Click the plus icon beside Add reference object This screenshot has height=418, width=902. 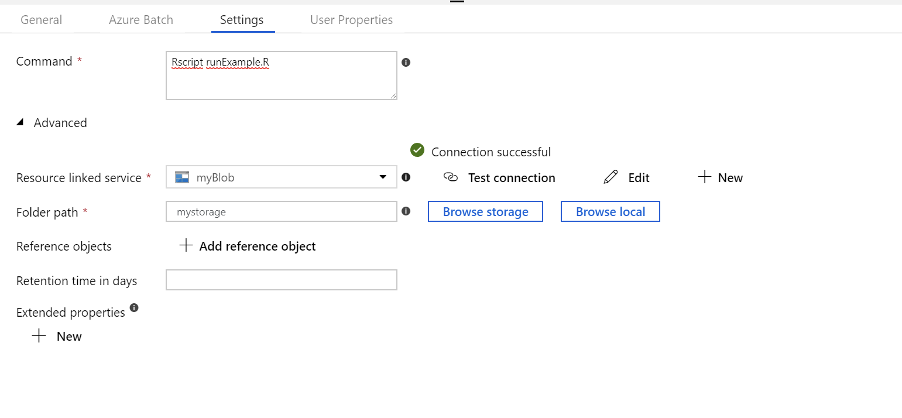point(185,246)
